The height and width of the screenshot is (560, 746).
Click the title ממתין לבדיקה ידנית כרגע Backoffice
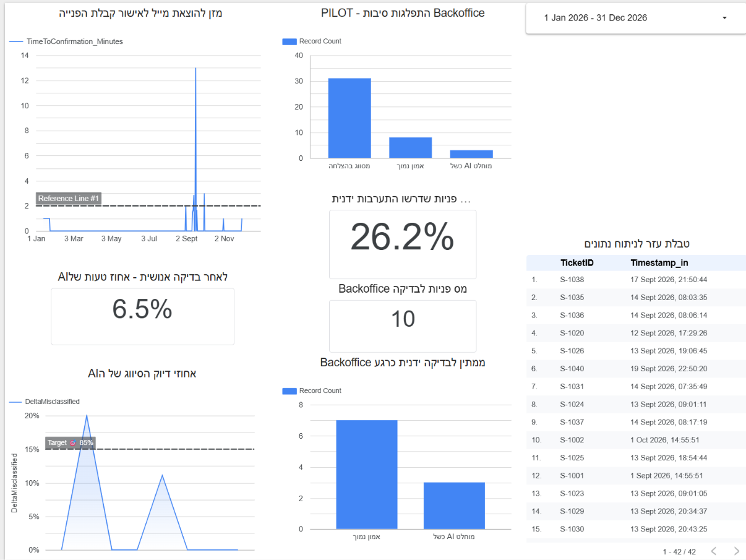pos(403,362)
